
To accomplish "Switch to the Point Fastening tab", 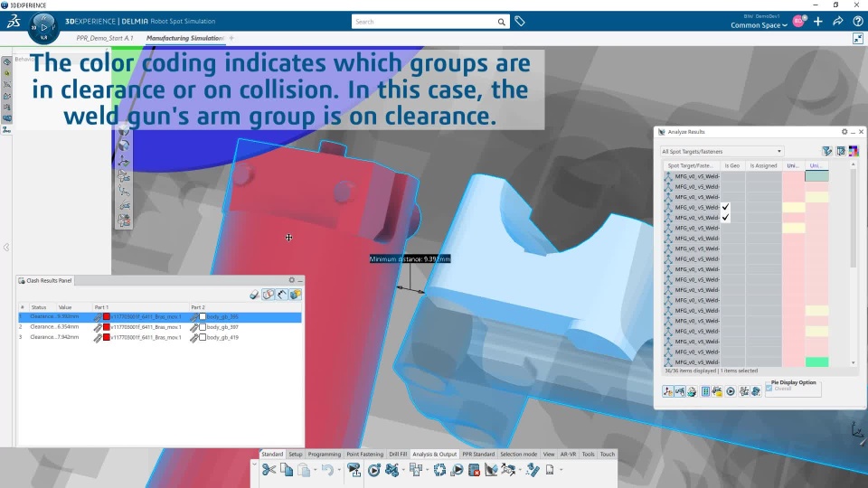I will 364,455.
